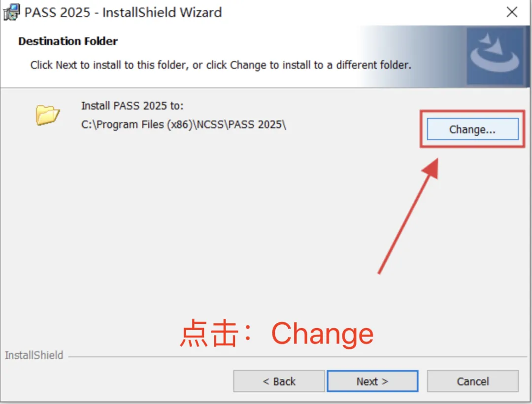Click the red 点击: Change annotation text
Image resolution: width=532 pixels, height=404 pixels.
coord(276,334)
